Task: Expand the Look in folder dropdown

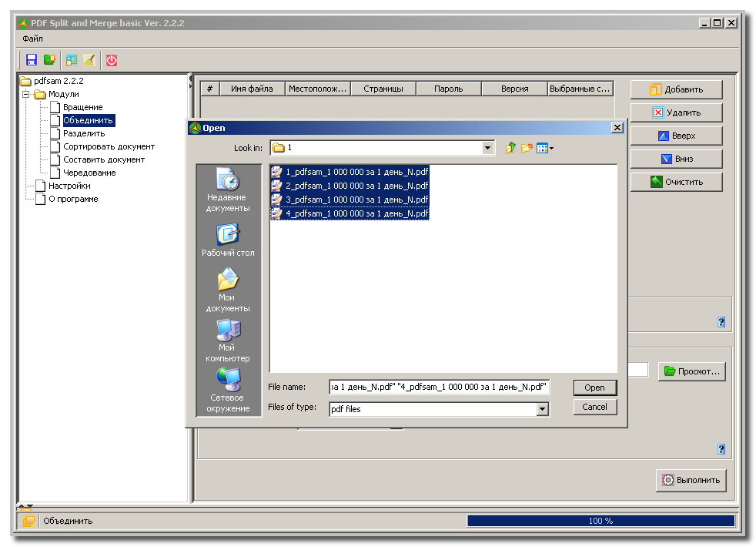Action: 488,148
